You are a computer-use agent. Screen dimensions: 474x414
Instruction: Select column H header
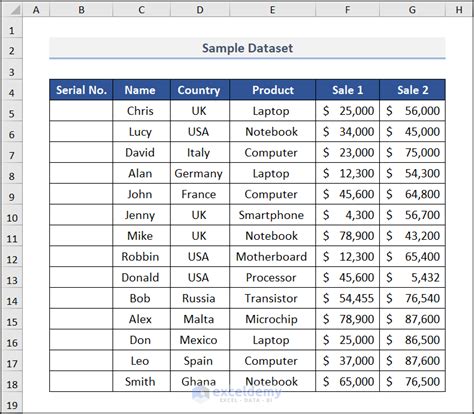tap(459, 10)
